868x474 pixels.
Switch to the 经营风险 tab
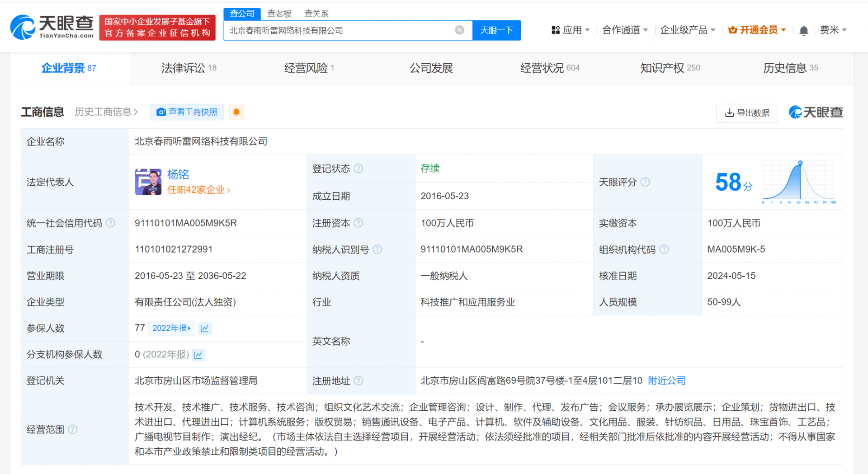(x=309, y=68)
